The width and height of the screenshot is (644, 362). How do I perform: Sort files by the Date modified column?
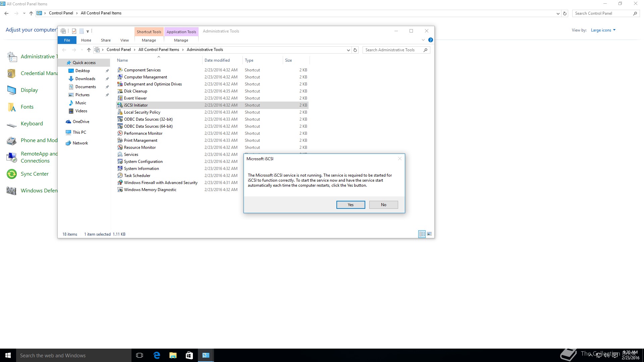tap(222, 60)
